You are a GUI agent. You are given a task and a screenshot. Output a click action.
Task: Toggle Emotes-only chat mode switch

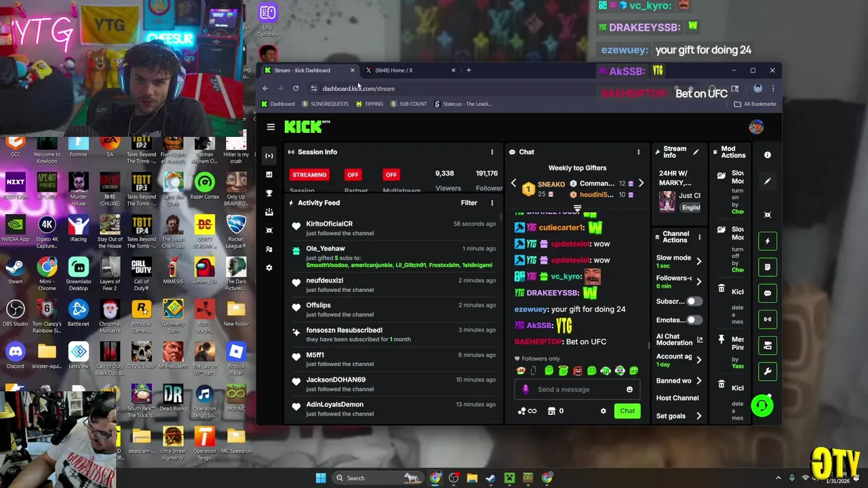[694, 320]
